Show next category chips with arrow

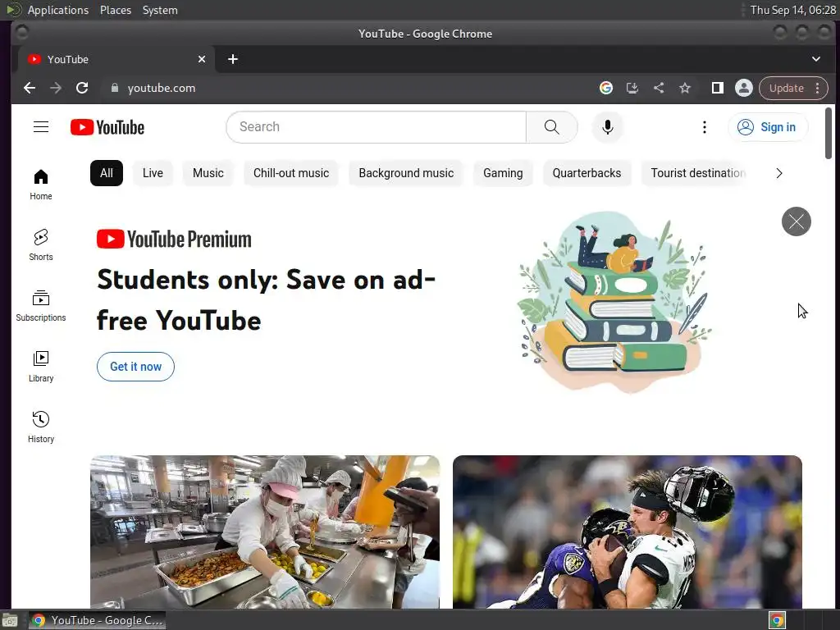coord(779,173)
